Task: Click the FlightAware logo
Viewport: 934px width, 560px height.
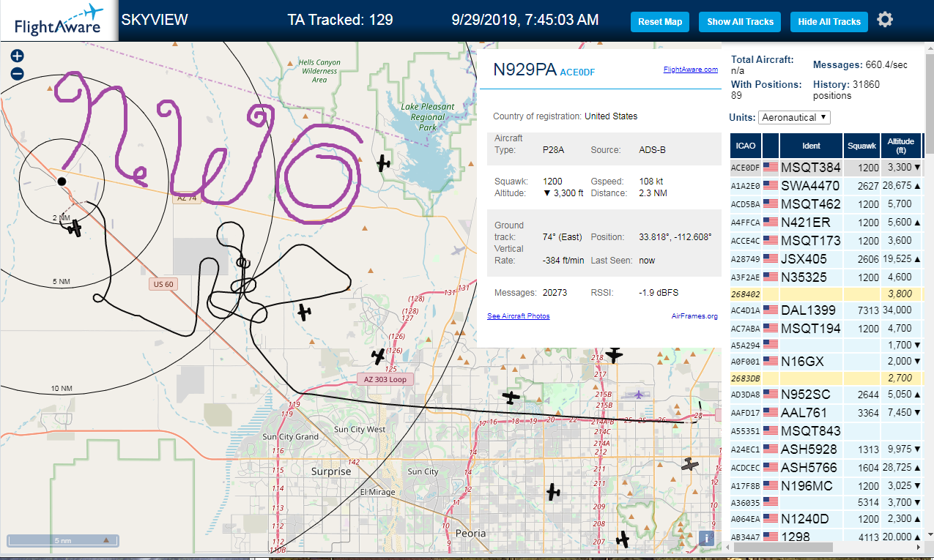Action: click(x=59, y=20)
